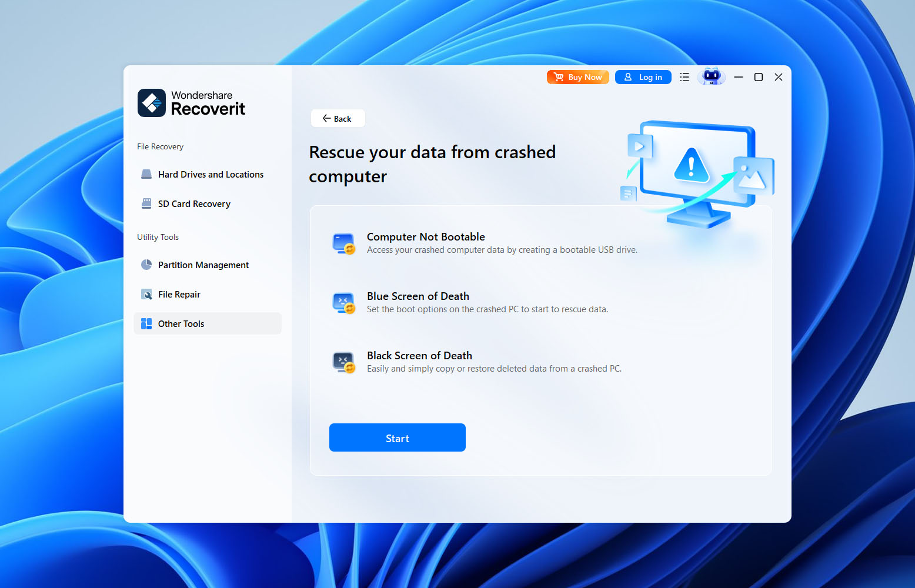Open SD Card Recovery

point(208,204)
